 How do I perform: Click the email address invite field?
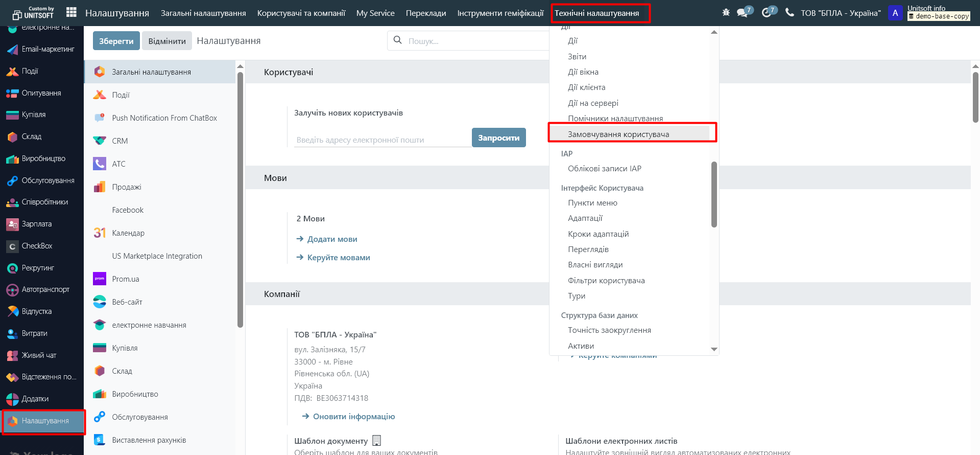coord(382,140)
